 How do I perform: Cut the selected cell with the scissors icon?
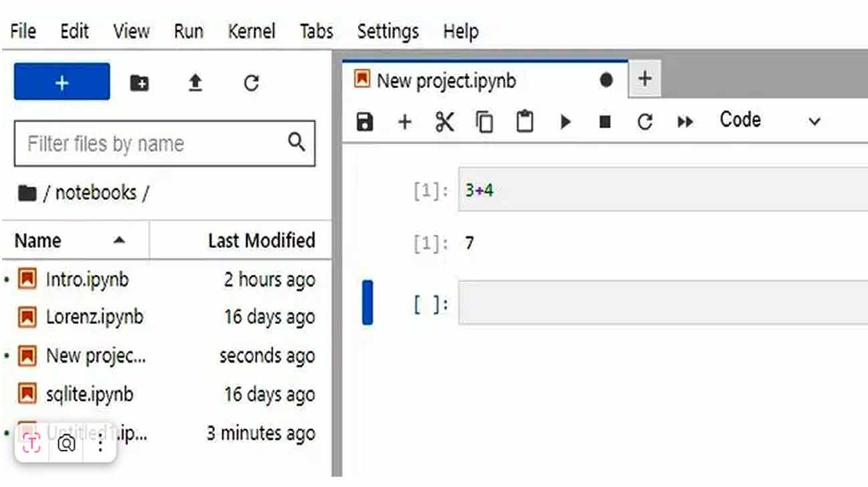pos(444,121)
